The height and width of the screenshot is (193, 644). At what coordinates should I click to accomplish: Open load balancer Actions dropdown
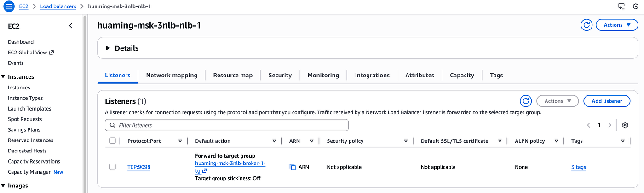[x=617, y=25]
